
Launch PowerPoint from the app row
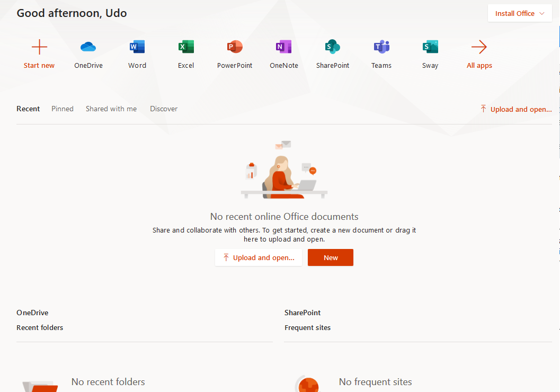pos(235,48)
